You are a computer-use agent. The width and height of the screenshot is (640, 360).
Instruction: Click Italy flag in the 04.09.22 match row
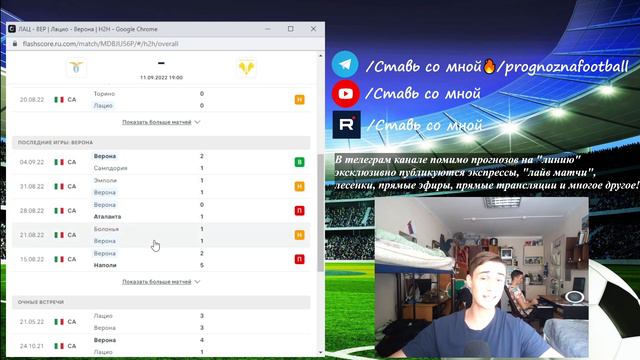click(x=59, y=162)
